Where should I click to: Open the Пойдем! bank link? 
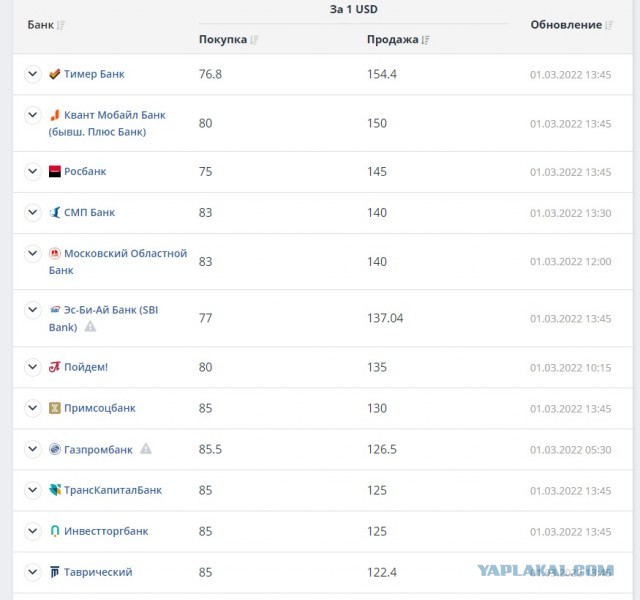click(86, 367)
